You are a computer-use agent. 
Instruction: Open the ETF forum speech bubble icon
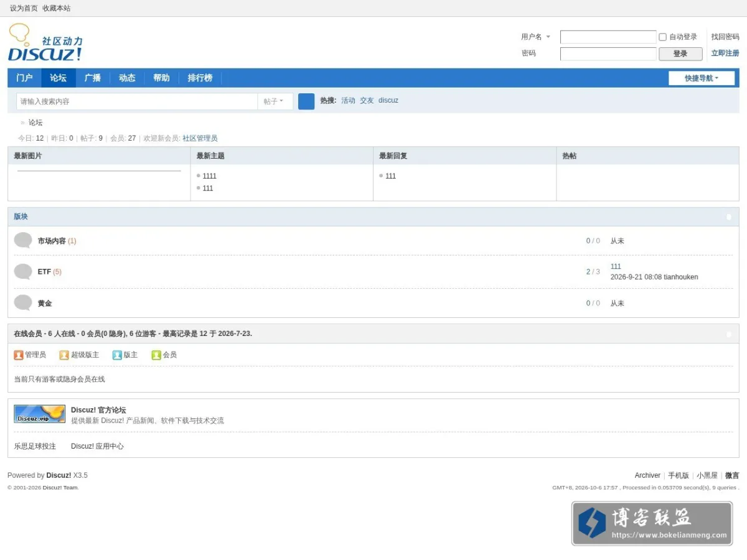pyautogui.click(x=23, y=271)
